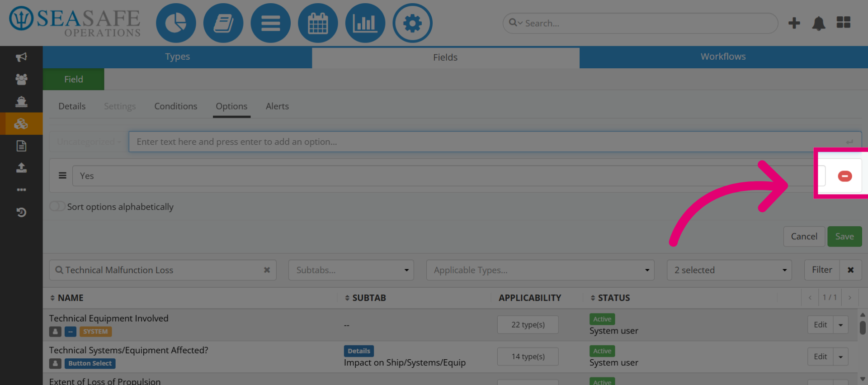The height and width of the screenshot is (385, 868).
Task: Open the users group sidebar icon
Action: [21, 79]
